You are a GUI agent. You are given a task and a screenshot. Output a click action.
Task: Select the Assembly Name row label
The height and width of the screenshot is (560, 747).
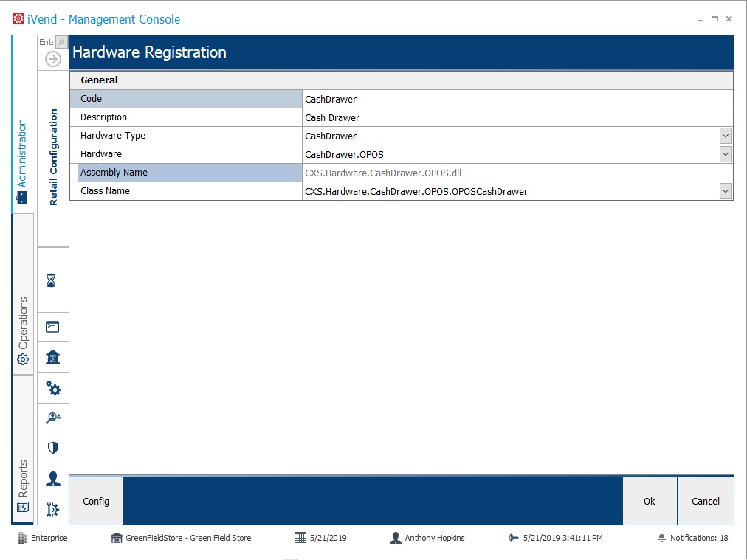click(x=186, y=173)
